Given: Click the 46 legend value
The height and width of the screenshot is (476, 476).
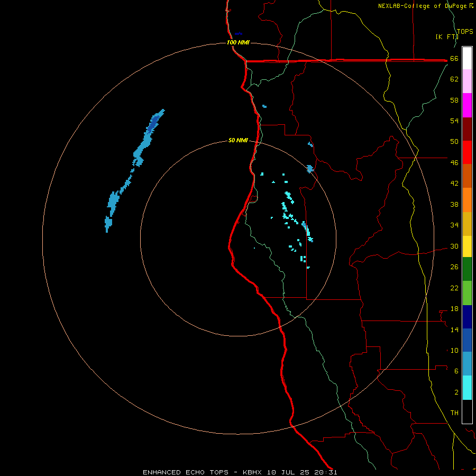Looking at the screenshot, I should (454, 163).
